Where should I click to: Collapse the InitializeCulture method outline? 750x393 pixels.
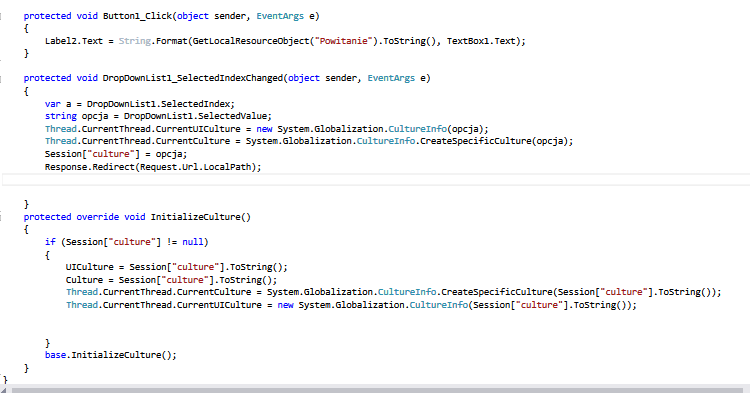pyautogui.click(x=1, y=218)
